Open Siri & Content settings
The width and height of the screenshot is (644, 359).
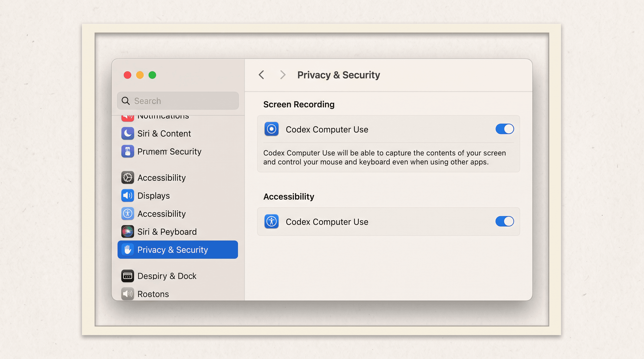[178, 133]
